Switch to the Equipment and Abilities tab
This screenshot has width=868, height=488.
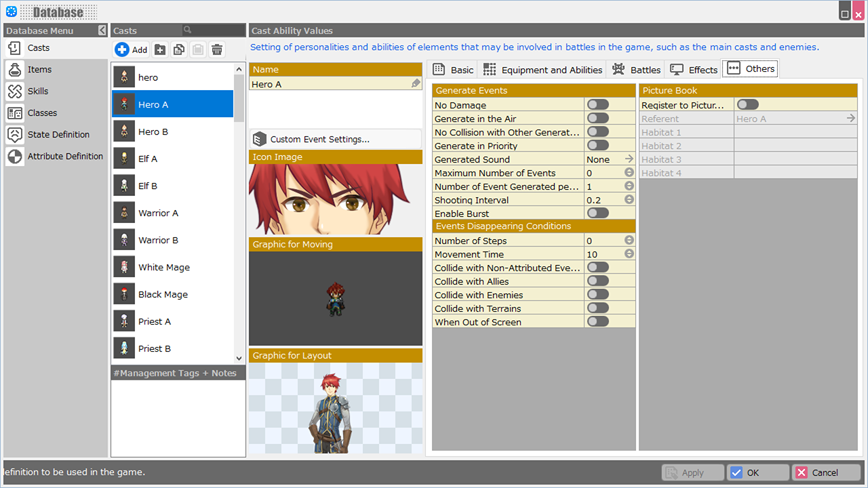(x=542, y=70)
